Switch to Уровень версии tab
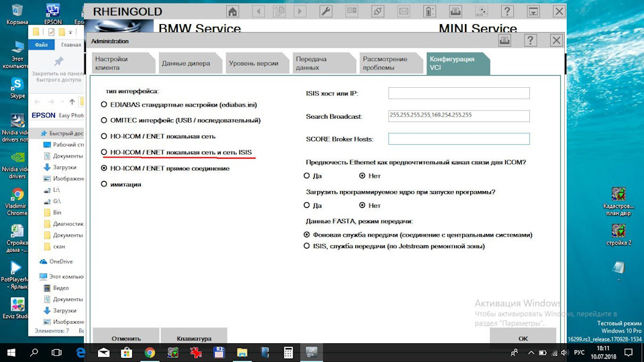Screen dimensions: 644x362 pos(257,63)
